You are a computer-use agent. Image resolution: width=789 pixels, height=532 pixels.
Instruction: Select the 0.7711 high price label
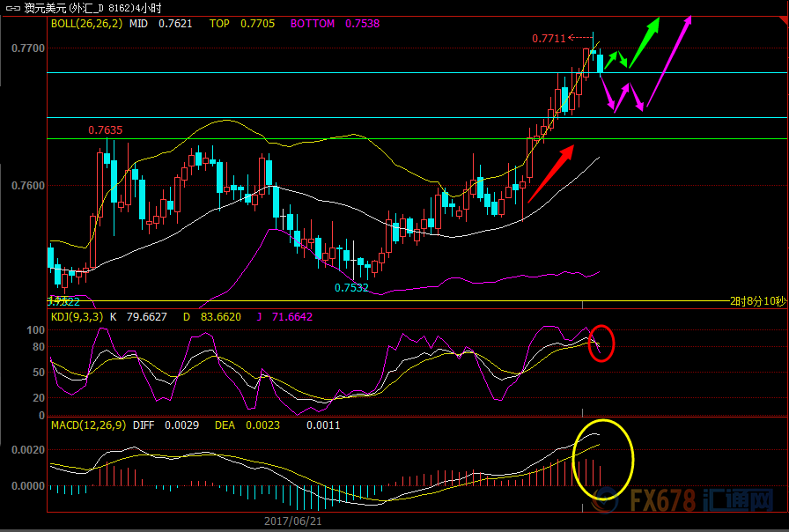click(x=549, y=38)
